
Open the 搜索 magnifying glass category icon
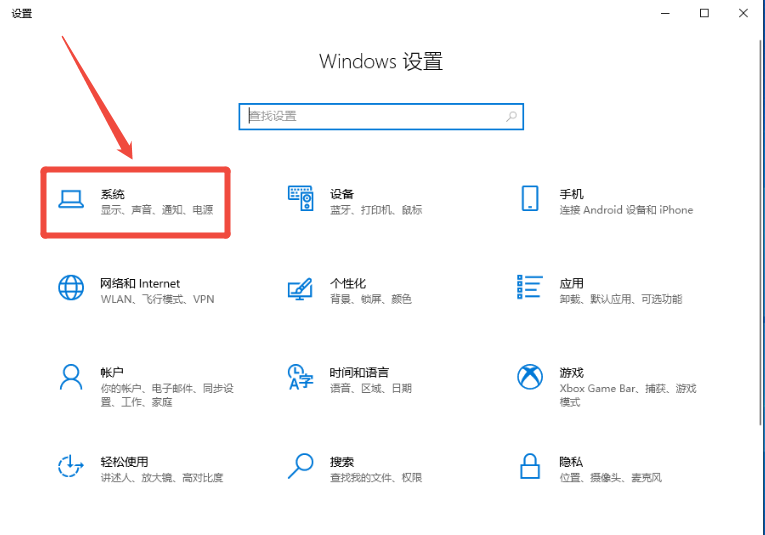tap(301, 466)
